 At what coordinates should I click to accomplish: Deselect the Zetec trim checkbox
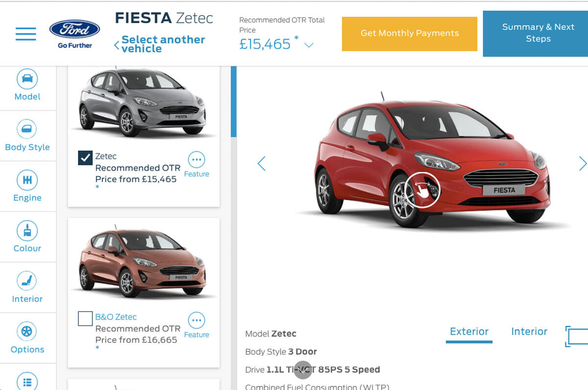click(85, 158)
